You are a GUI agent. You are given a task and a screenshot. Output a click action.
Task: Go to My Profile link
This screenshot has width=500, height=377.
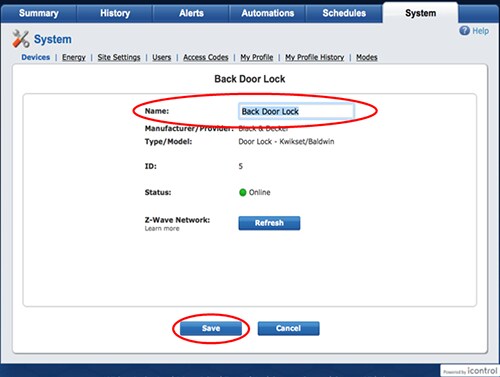click(x=257, y=57)
